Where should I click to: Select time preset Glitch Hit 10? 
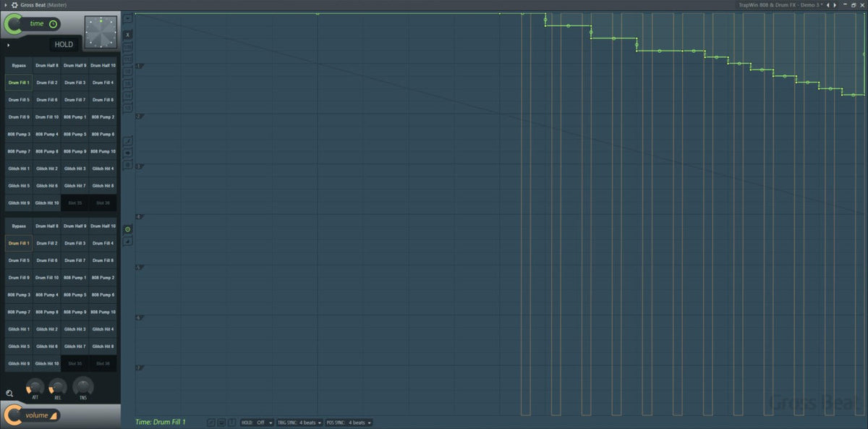[47, 203]
